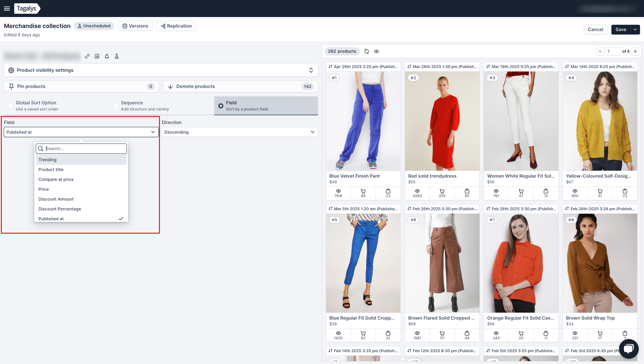Click the 282 products badge
This screenshot has width=644, height=364.
(x=342, y=51)
